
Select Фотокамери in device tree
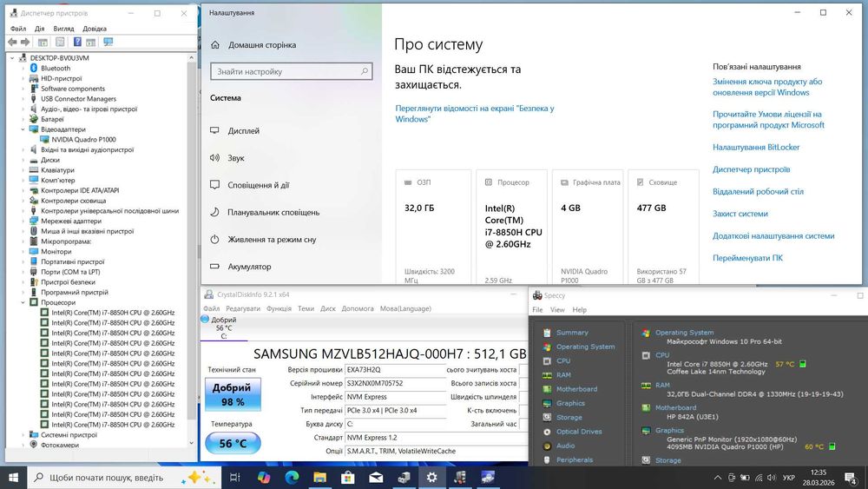(60, 445)
